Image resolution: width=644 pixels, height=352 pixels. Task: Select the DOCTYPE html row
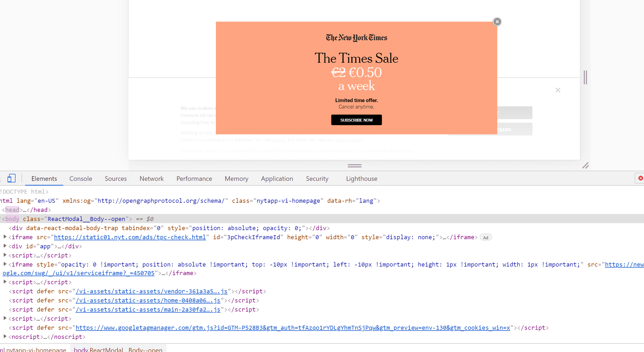tap(322, 192)
